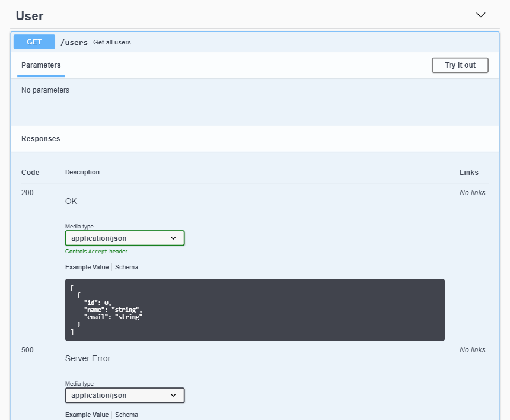Select the JSON example response body
Image resolution: width=510 pixels, height=420 pixels.
pyautogui.click(x=254, y=309)
